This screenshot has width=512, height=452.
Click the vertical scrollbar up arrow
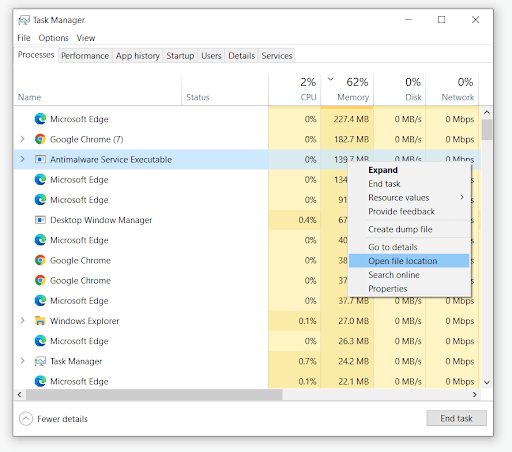point(487,112)
